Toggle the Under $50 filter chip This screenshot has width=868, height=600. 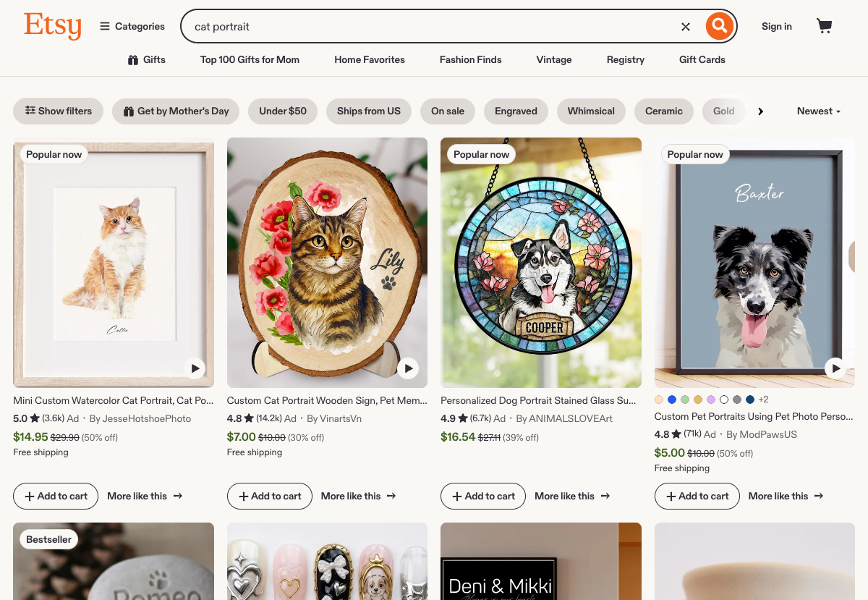click(x=283, y=111)
